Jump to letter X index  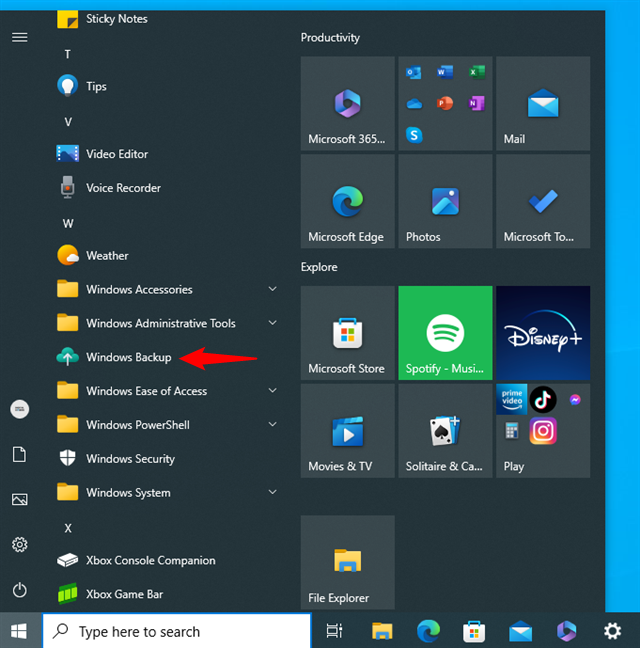click(x=68, y=528)
